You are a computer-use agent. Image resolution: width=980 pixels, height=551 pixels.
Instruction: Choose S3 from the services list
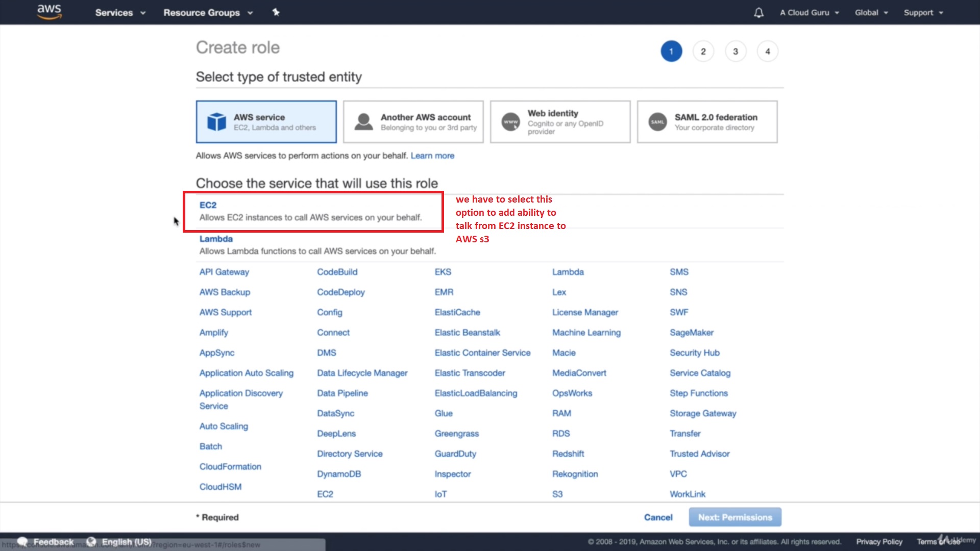point(557,494)
